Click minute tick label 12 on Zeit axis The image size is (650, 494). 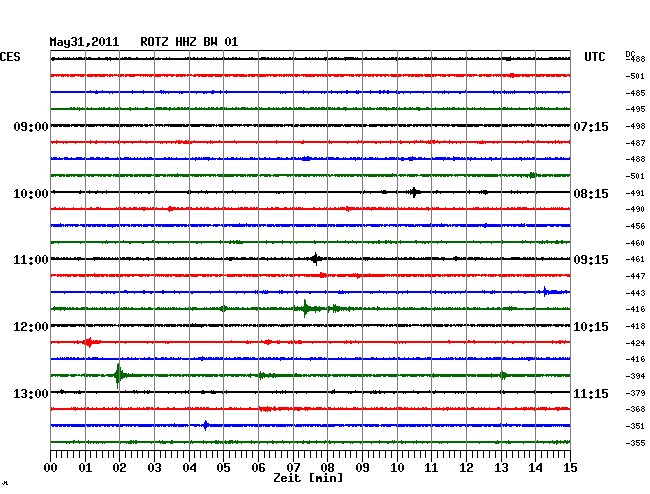point(466,467)
